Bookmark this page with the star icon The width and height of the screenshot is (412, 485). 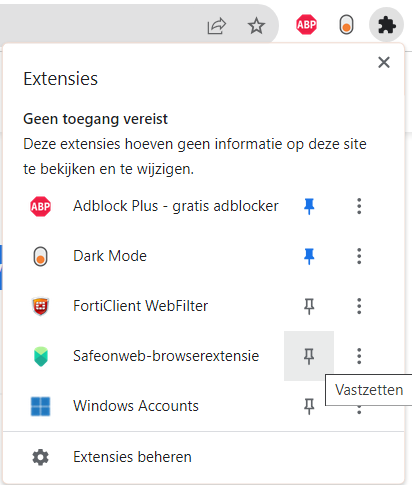point(256,26)
